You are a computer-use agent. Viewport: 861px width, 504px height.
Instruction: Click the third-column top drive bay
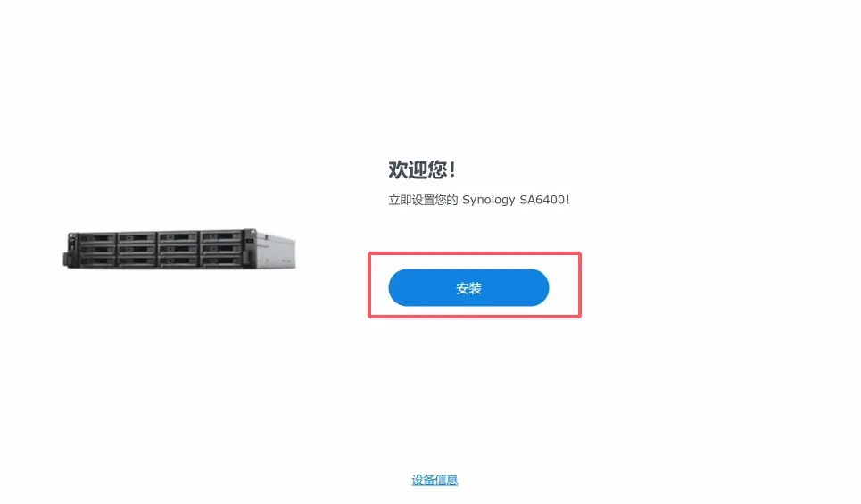coord(178,237)
